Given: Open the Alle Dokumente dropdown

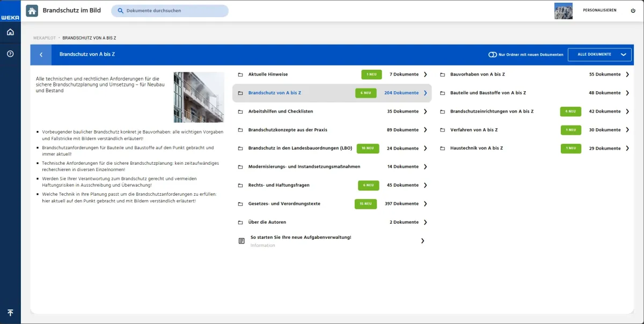Looking at the screenshot, I should click(x=599, y=55).
